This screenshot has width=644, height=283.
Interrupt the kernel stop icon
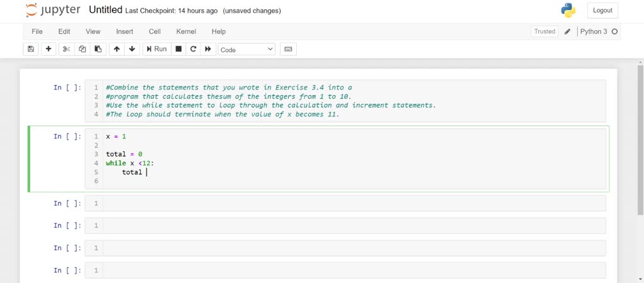pyautogui.click(x=178, y=49)
